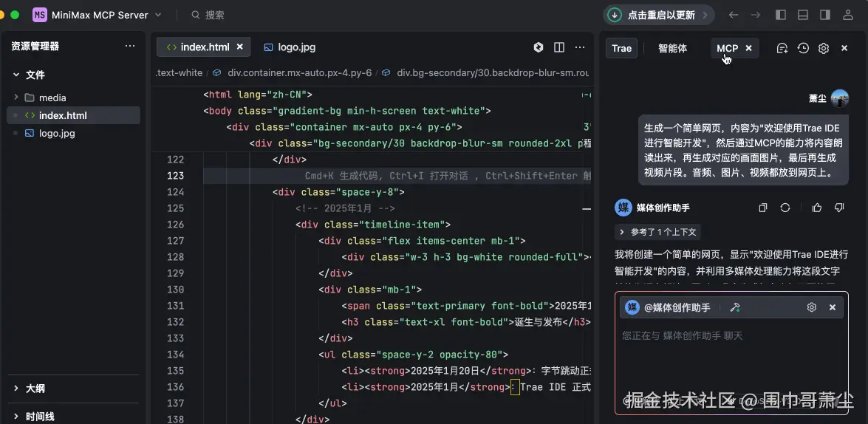
Task: Click the 2025年1月 comment on line 125
Action: [x=345, y=208]
